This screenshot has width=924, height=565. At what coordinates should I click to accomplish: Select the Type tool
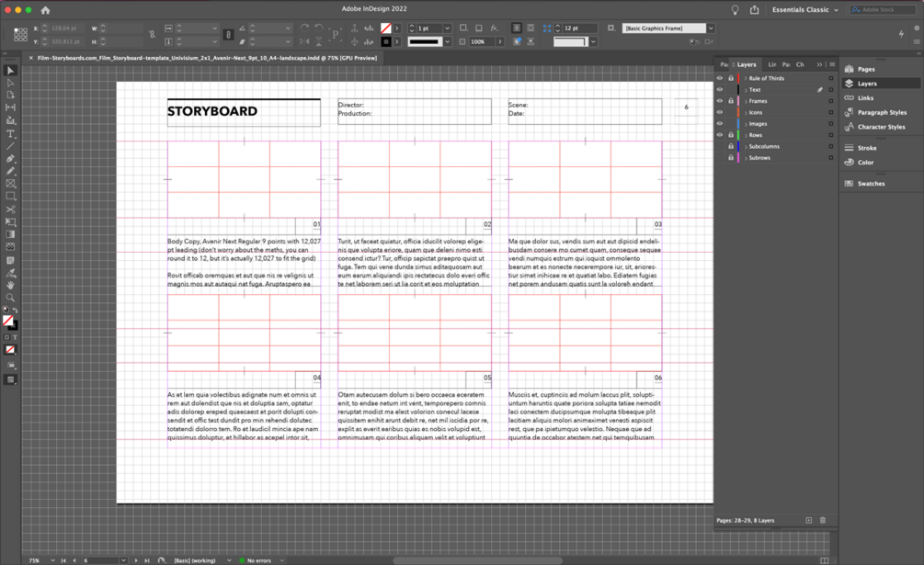coord(10,133)
